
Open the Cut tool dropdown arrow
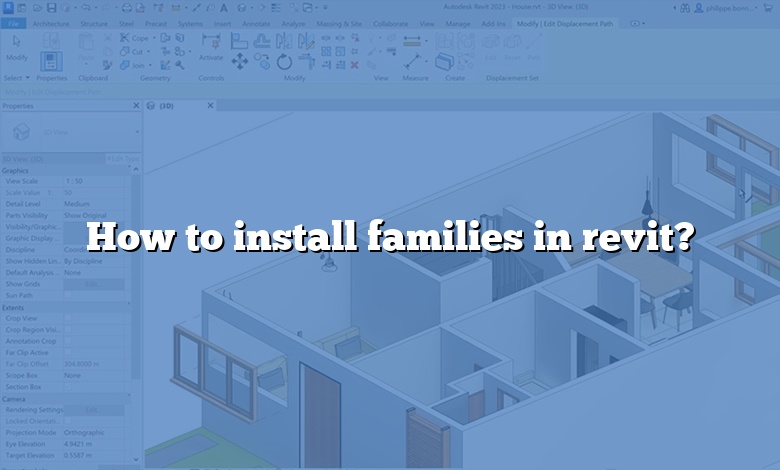[x=148, y=51]
